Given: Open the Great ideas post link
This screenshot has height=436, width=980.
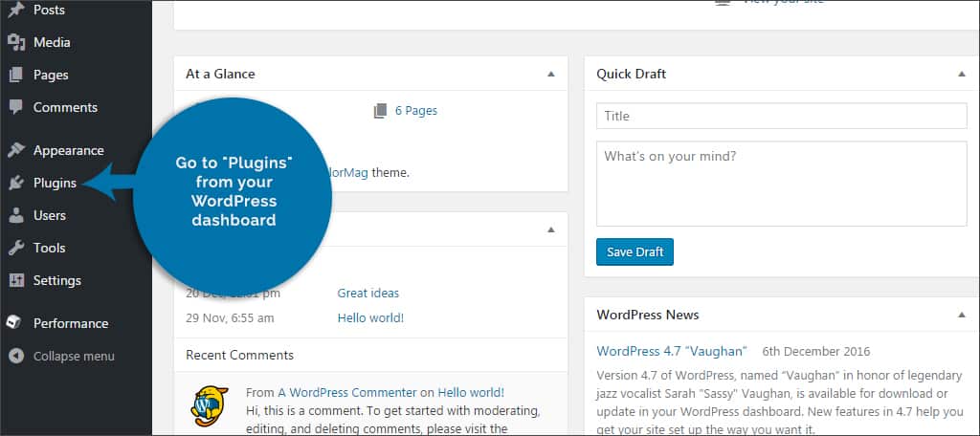Looking at the screenshot, I should 368,293.
